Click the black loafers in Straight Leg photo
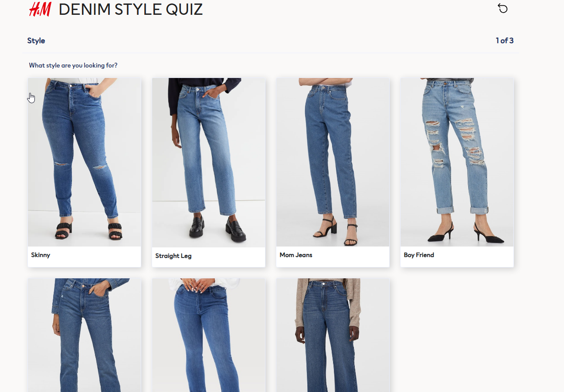This screenshot has height=392, width=564. [218, 227]
